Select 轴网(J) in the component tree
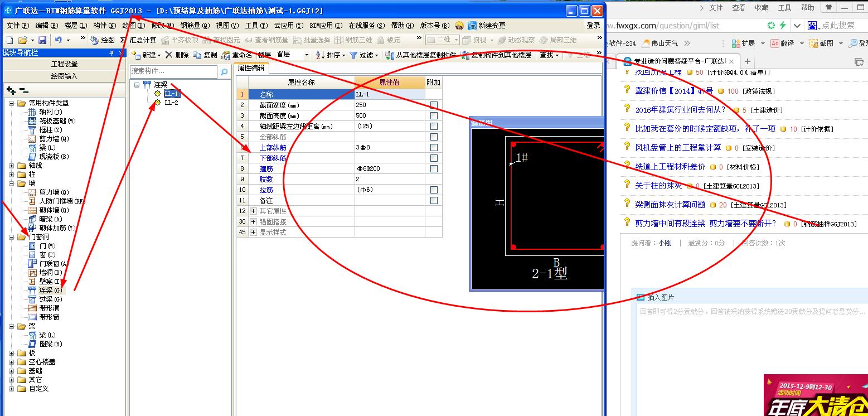Viewport: 868px width, 416px height. [45, 112]
